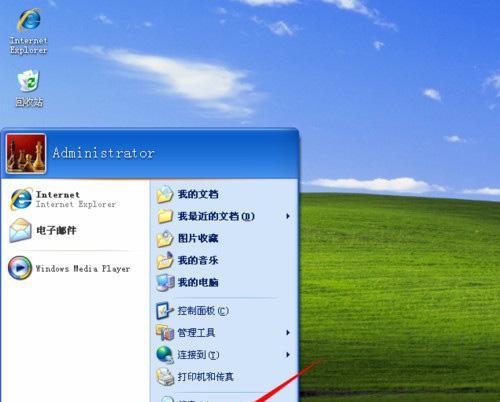
Task: Click Windows Media Player label text
Action: click(x=83, y=269)
